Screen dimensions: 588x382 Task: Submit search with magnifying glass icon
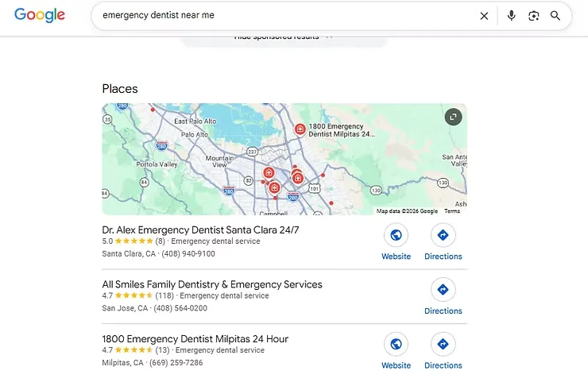click(555, 16)
